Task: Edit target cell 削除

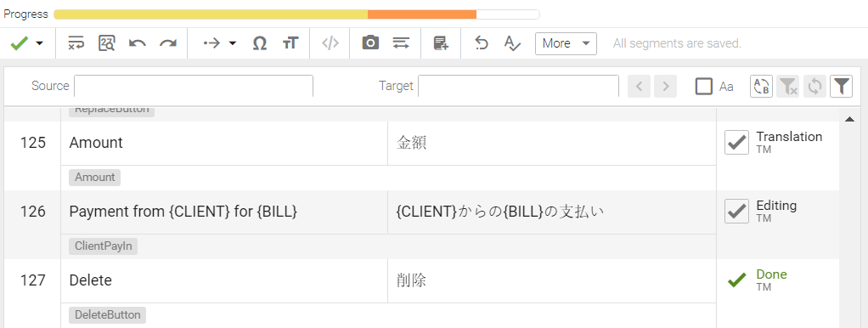Action: coord(552,280)
